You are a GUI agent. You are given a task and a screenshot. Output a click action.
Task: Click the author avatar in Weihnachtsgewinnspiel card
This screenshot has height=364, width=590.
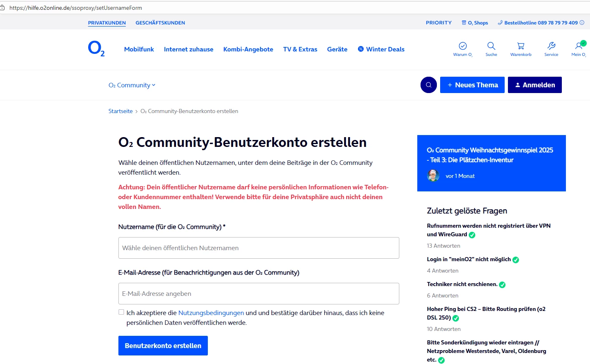click(433, 175)
